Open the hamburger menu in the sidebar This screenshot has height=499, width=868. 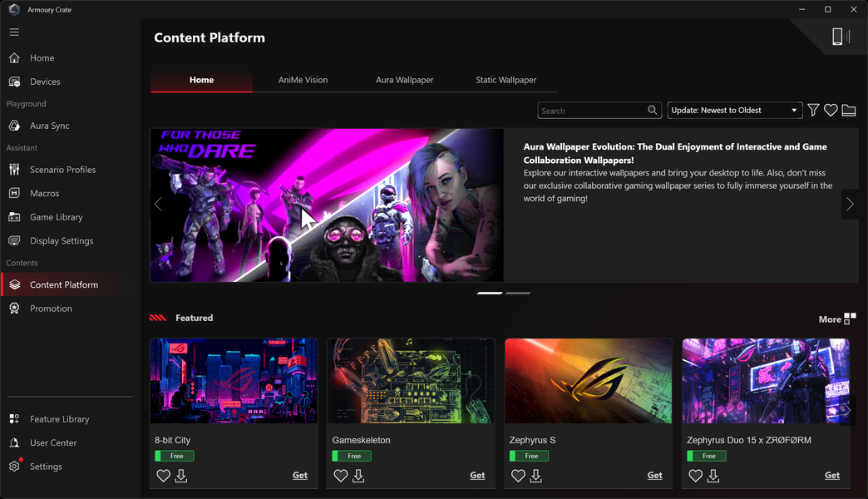pos(14,32)
